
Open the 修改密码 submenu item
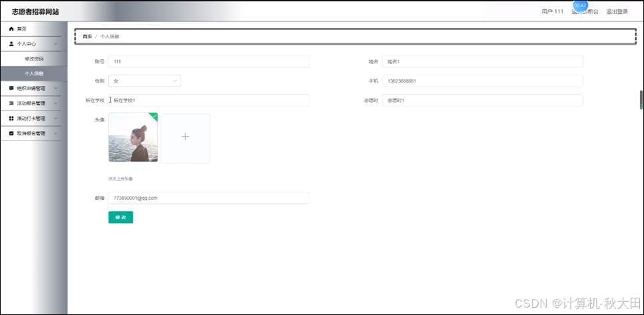(x=34, y=59)
